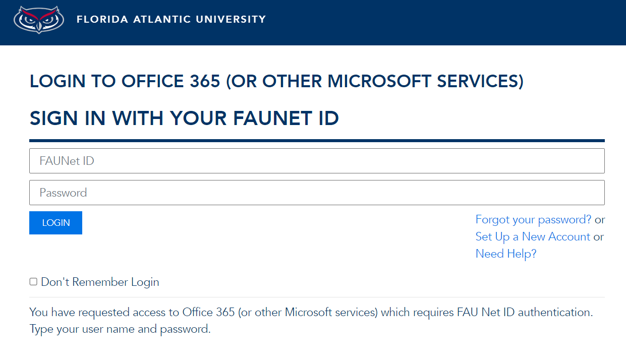Click the 'Type your user name and password' sentence
Image resolution: width=626 pixels, height=364 pixels.
(120, 330)
